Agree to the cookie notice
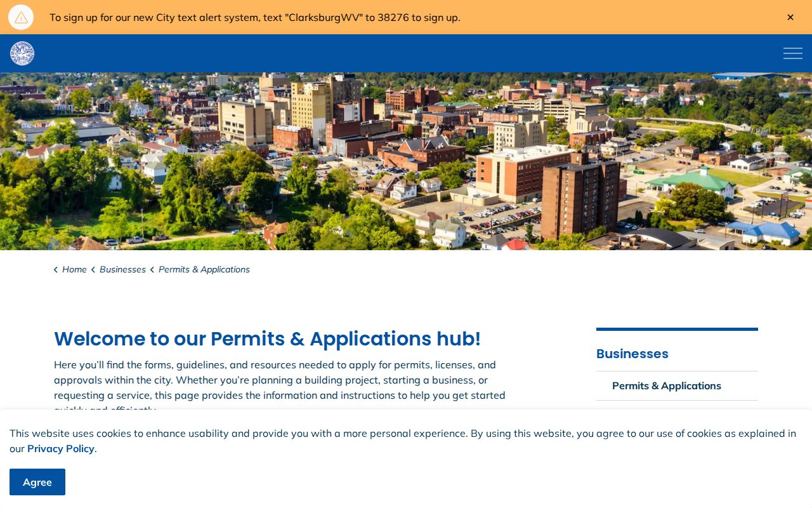The width and height of the screenshot is (812, 508). (x=37, y=482)
